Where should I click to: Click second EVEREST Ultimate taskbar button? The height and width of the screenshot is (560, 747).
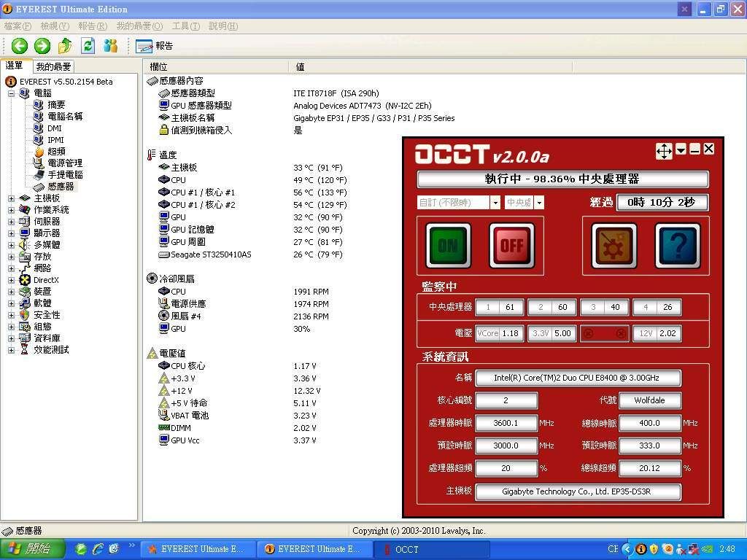(315, 550)
